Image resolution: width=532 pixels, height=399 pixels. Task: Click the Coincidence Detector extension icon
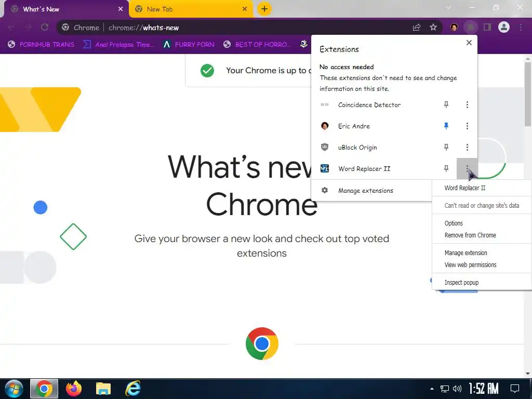[x=325, y=105]
